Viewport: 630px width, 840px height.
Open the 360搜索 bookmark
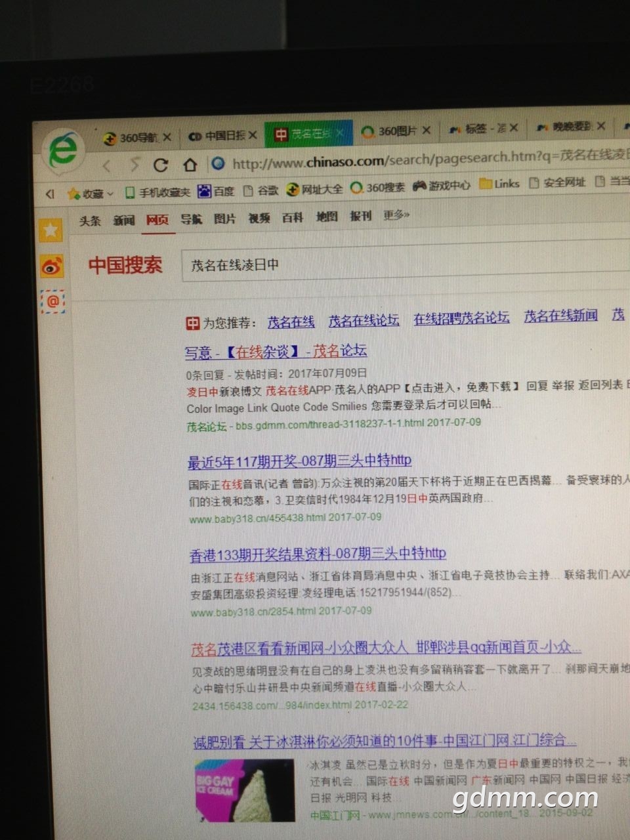[378, 188]
